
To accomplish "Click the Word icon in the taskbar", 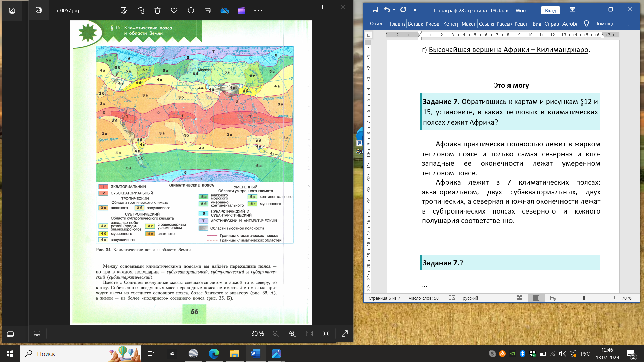I will (256, 354).
